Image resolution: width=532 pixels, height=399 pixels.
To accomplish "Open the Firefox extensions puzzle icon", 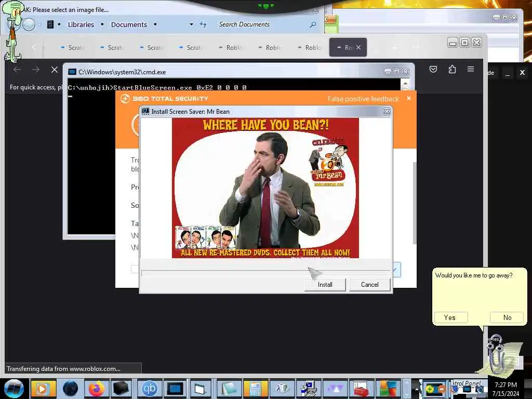I will click(x=452, y=69).
